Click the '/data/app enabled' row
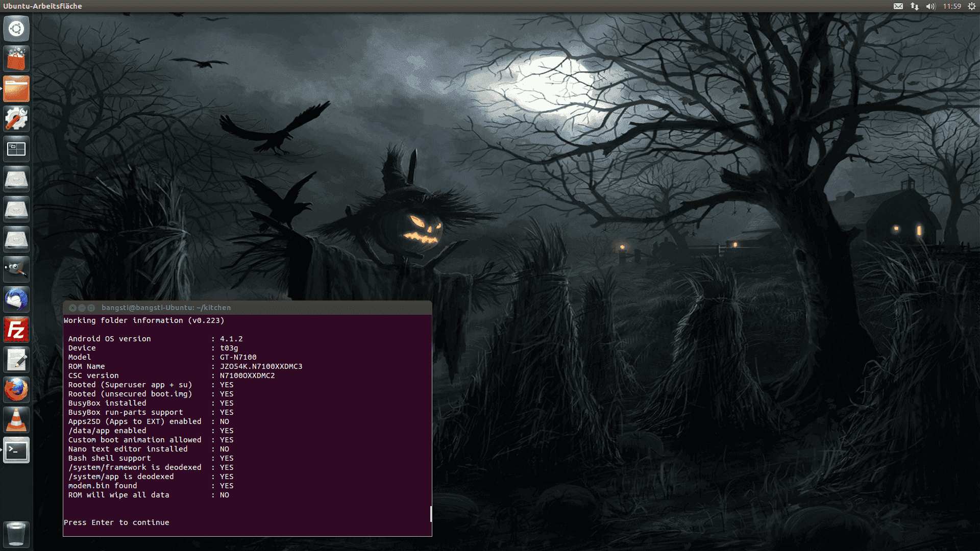 point(151,431)
